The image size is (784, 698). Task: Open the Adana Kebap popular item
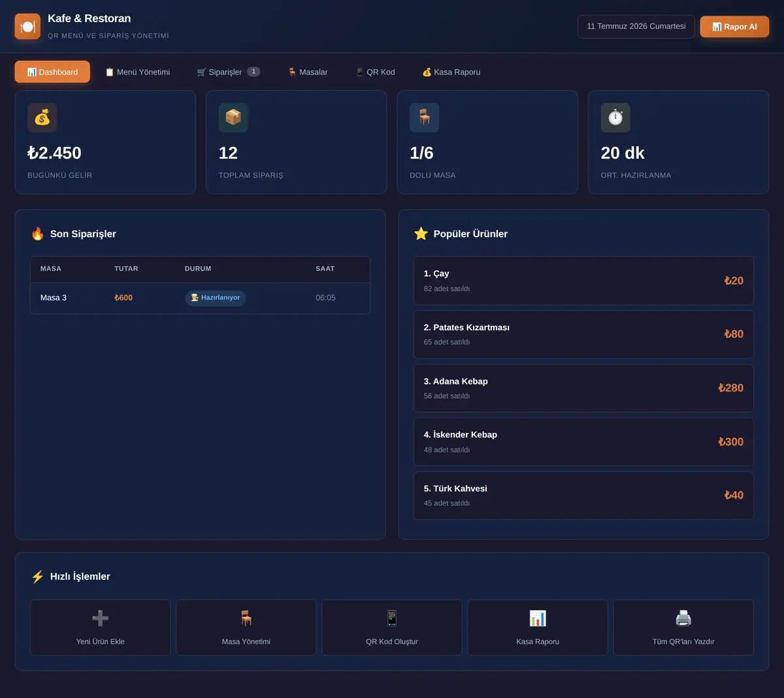coord(583,388)
